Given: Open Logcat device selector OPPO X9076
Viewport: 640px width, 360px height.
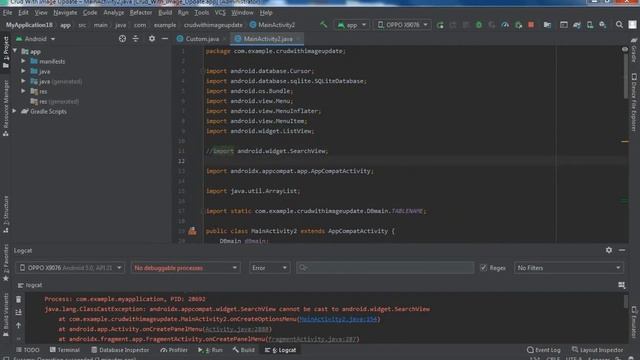Looking at the screenshot, I should [x=70, y=268].
